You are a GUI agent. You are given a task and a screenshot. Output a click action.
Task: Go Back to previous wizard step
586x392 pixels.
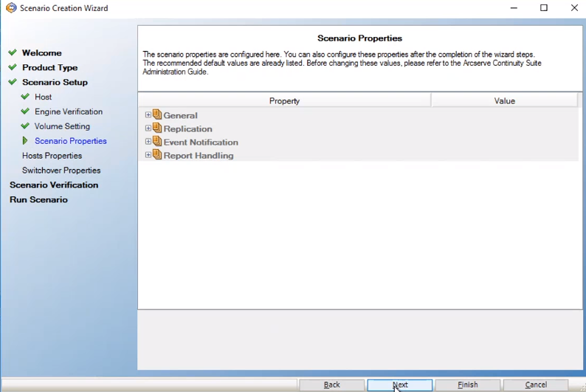[331, 385]
